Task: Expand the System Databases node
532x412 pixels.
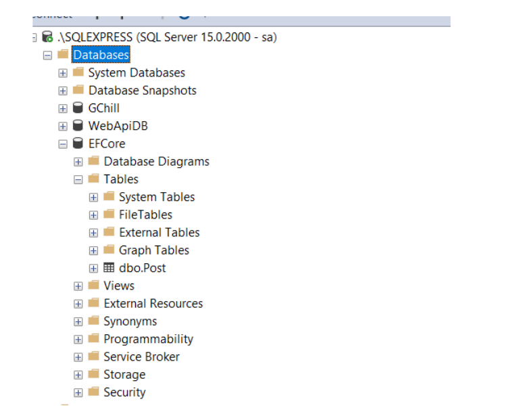Action: coord(63,73)
